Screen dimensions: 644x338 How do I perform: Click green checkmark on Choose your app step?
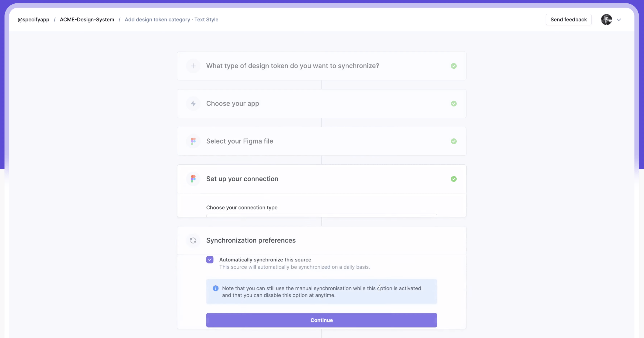(x=454, y=104)
